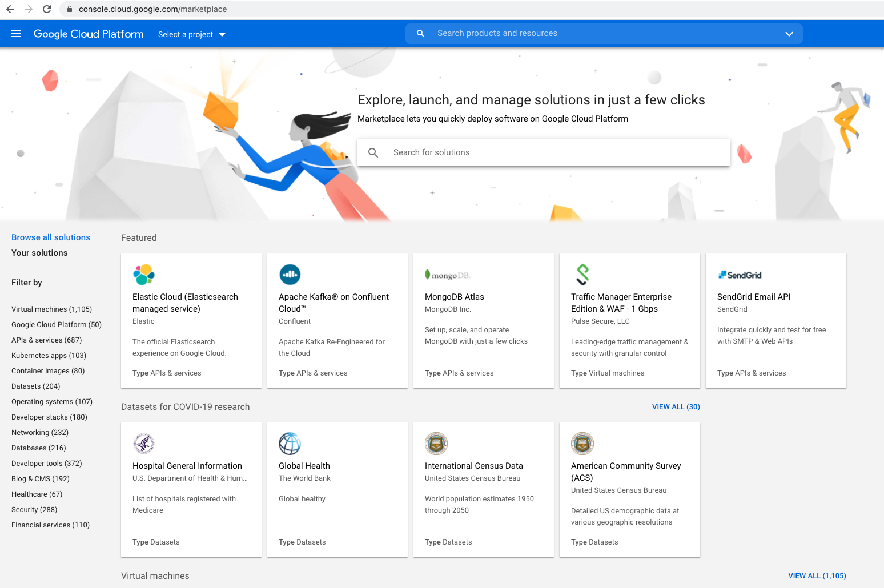Click the 'MongoDB Inc.' vendor text
This screenshot has height=588, width=884.
pos(448,309)
